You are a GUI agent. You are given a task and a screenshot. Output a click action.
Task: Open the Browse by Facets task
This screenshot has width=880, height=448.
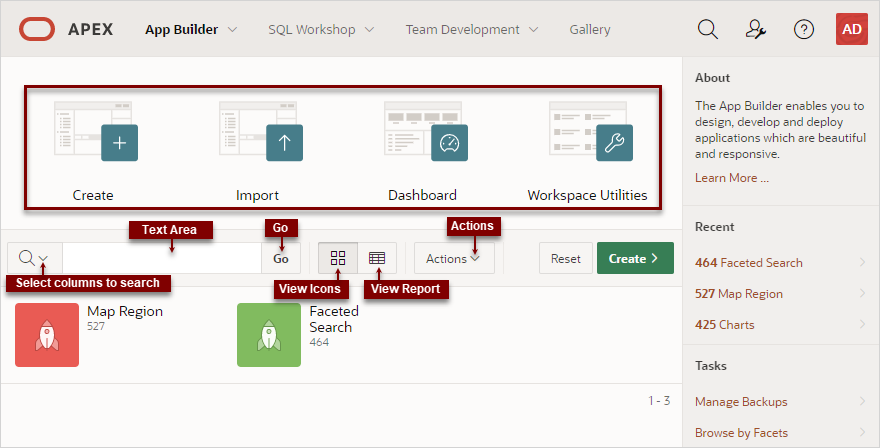tap(741, 433)
